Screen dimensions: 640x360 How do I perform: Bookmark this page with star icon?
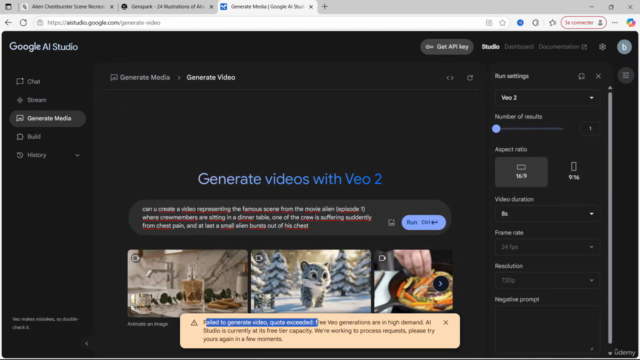pyautogui.click(x=502, y=23)
